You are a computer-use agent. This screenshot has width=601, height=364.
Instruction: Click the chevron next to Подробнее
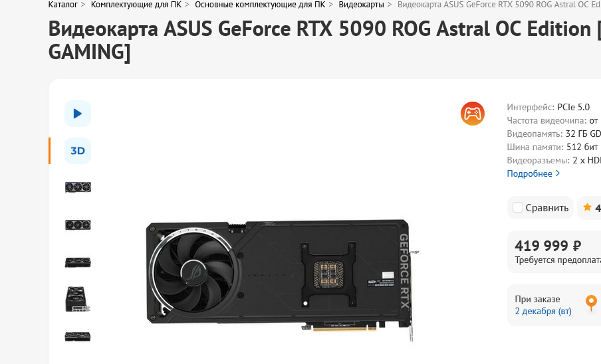click(x=558, y=173)
